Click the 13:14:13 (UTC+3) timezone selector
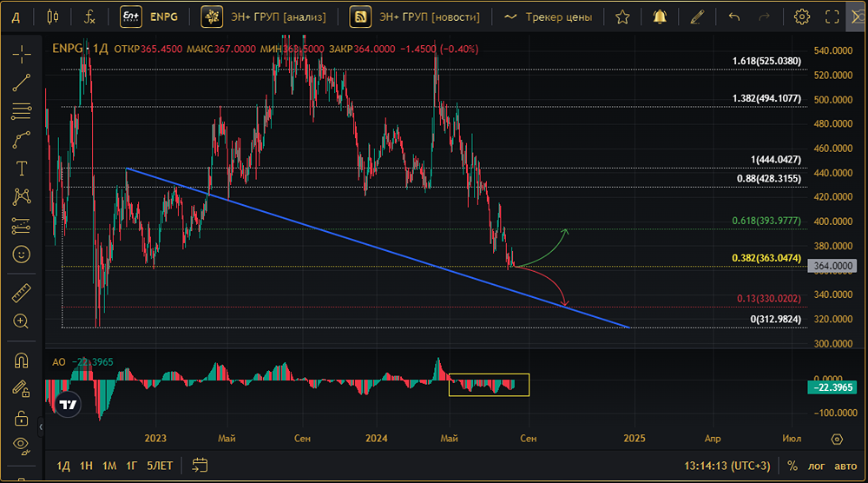Viewport: 868px width, 483px height. 727,466
